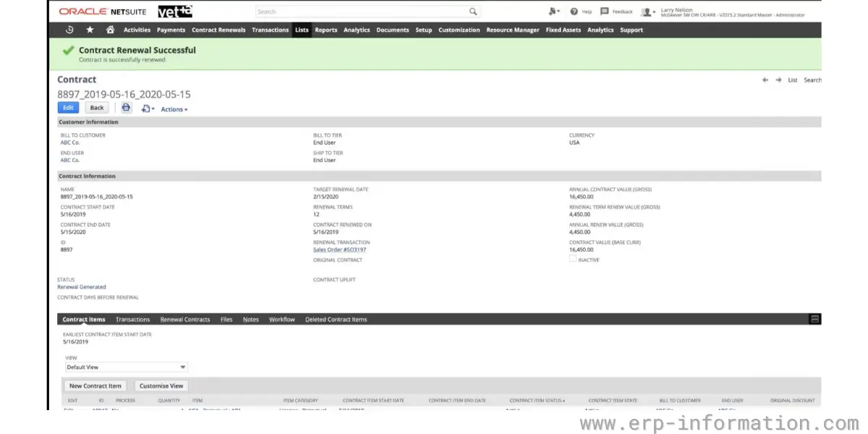Open the View dropdown showing Default View
The image size is (868, 434).
[x=126, y=367]
